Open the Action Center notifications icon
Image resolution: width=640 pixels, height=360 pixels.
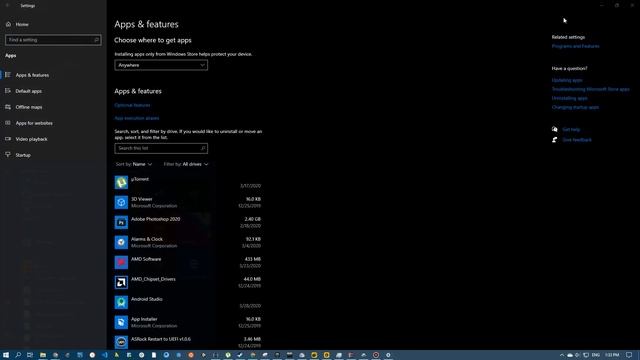(x=629, y=355)
